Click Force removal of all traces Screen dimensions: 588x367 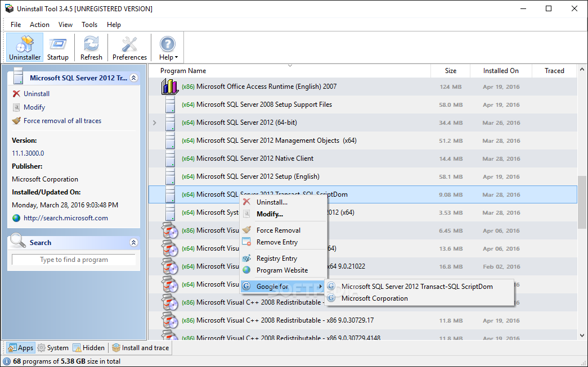(x=62, y=121)
